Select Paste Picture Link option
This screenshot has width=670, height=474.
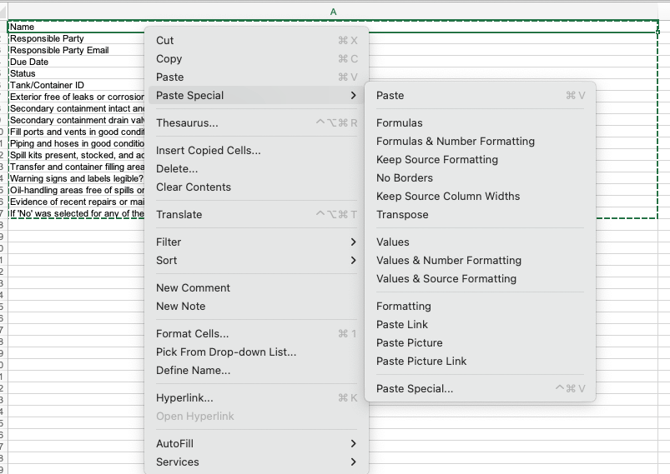coord(421,361)
